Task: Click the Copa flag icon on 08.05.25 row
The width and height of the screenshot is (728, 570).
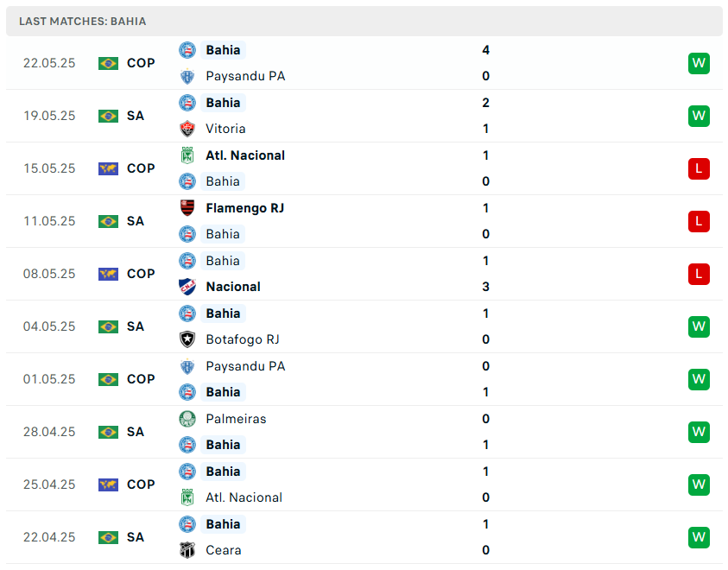Action: [108, 274]
